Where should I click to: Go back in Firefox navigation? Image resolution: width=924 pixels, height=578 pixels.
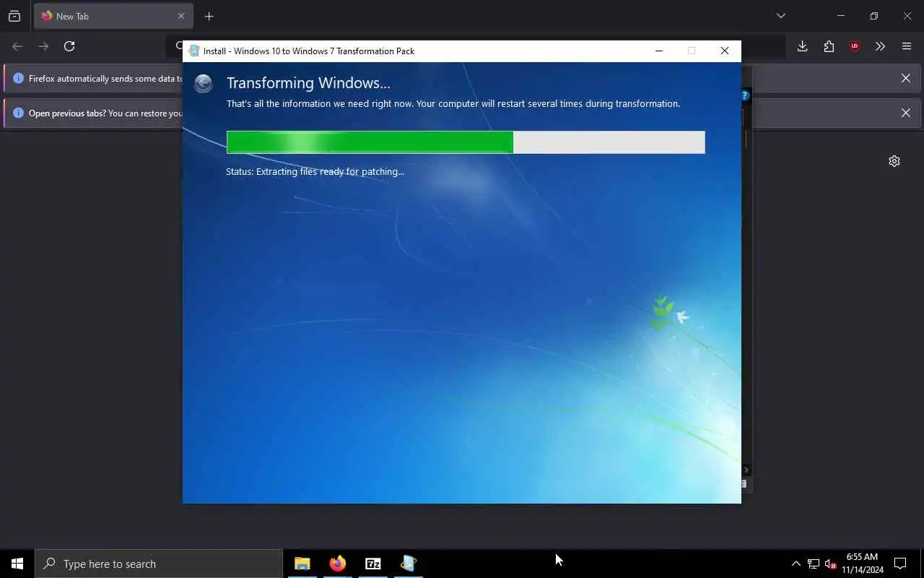(17, 46)
